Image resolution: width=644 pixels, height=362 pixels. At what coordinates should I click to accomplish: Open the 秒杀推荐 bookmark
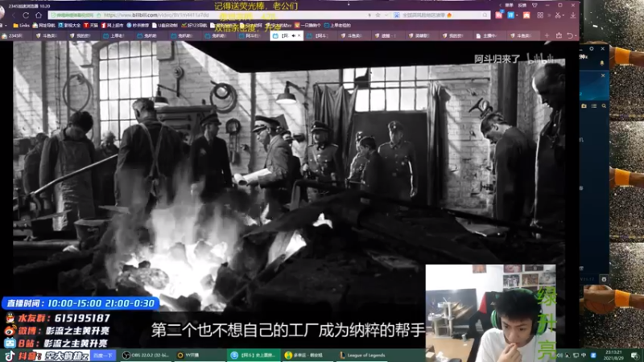pos(138,26)
